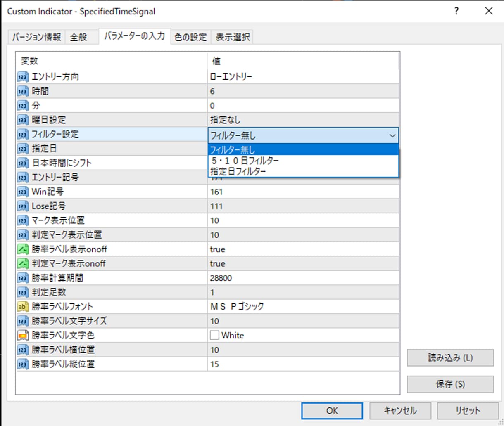Viewport: 504px width, 426px height.
Task: Click the 判定マーク表示位置 value 10
Action: tap(214, 235)
